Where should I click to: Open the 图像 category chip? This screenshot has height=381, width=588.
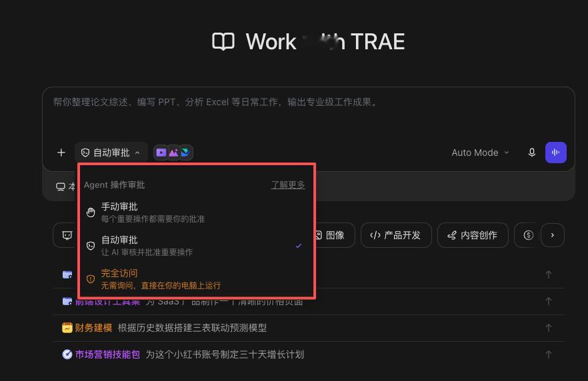pyautogui.click(x=333, y=235)
